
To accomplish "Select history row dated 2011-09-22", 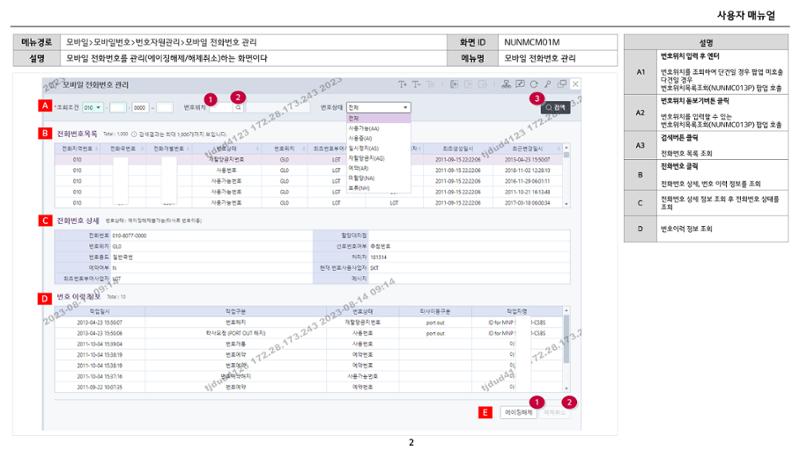I will [x=309, y=387].
